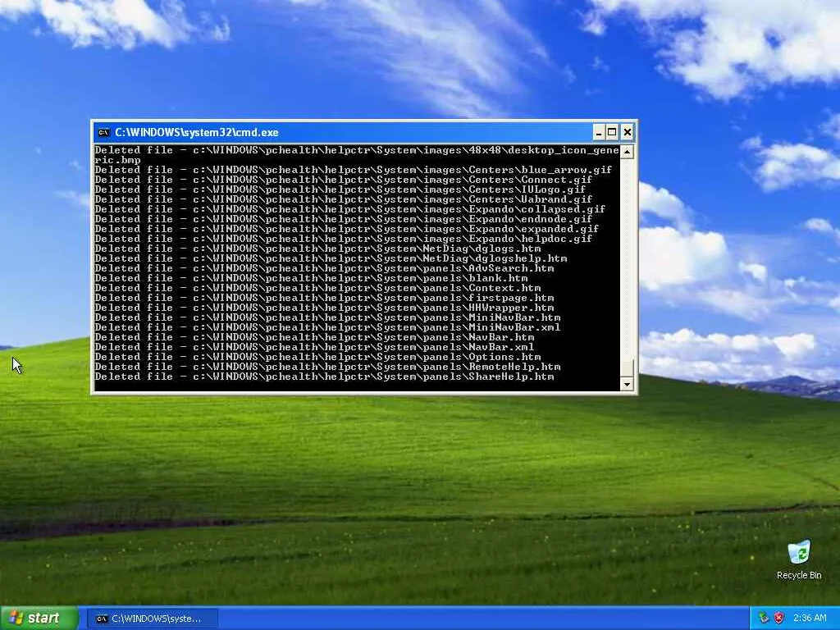Viewport: 840px width, 630px height.
Task: Click the line ending in blue_arrow.gif
Action: [x=353, y=170]
